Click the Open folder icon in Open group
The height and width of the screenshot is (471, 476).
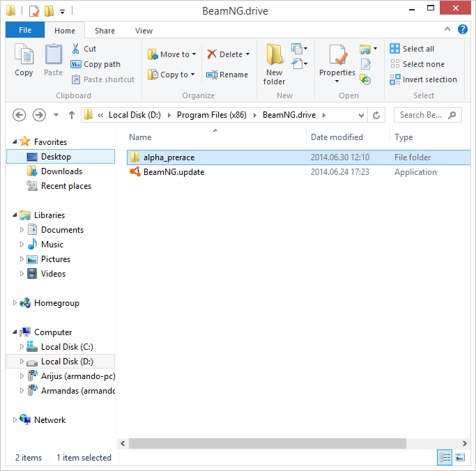pos(365,49)
